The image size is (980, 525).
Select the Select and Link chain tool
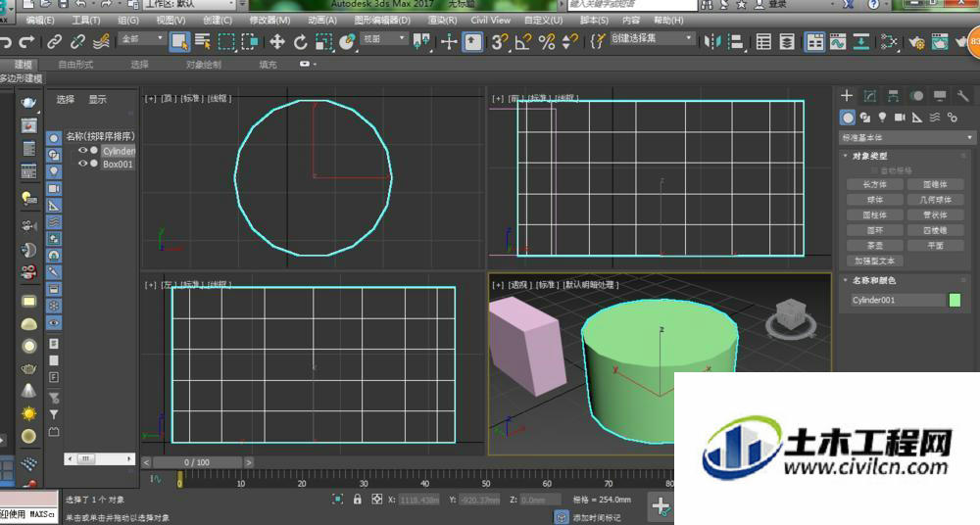[x=54, y=42]
